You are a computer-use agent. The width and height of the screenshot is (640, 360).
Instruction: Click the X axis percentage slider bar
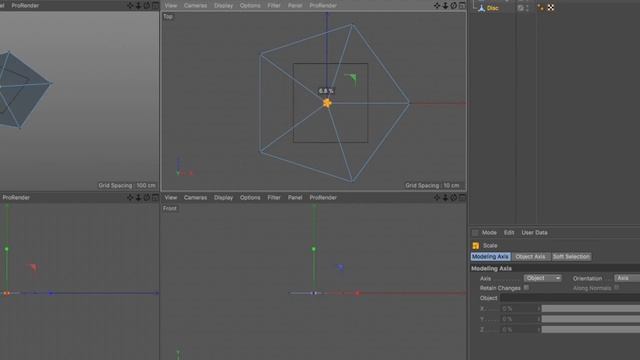point(591,309)
